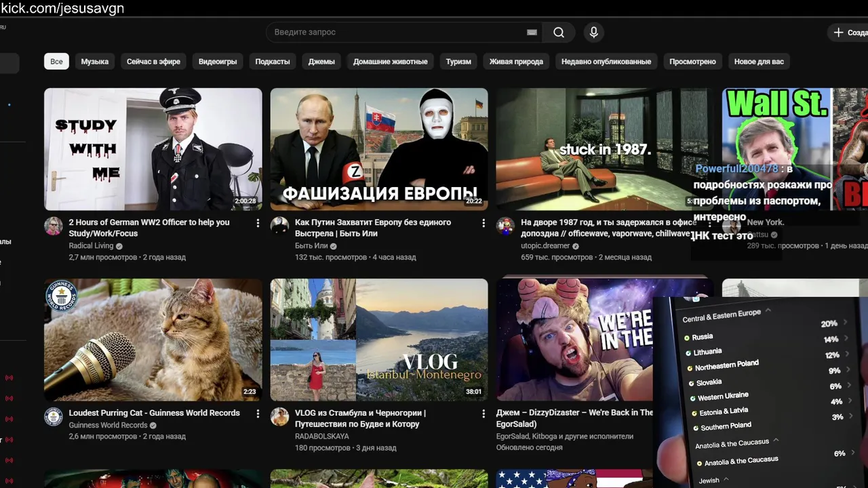
Task: Open options menu for VLOG из Стамбула video
Action: tap(484, 413)
